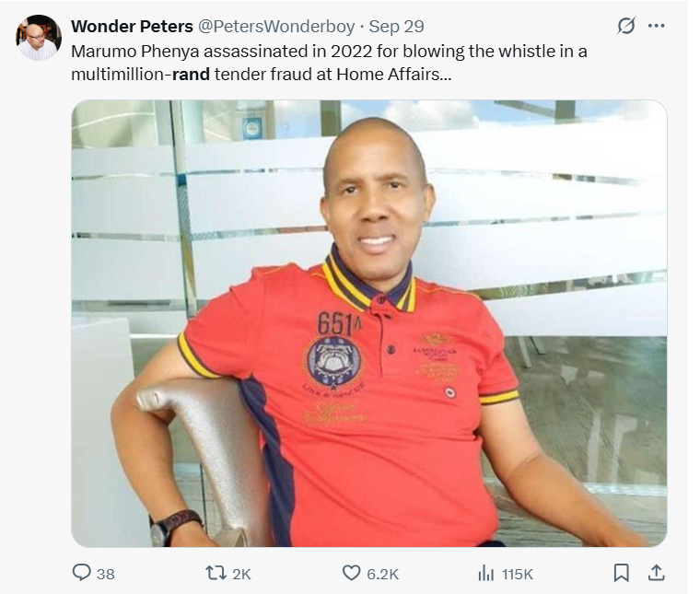Image resolution: width=700 pixels, height=594 pixels.
Task: Click the repost arrows icon
Action: point(216,573)
